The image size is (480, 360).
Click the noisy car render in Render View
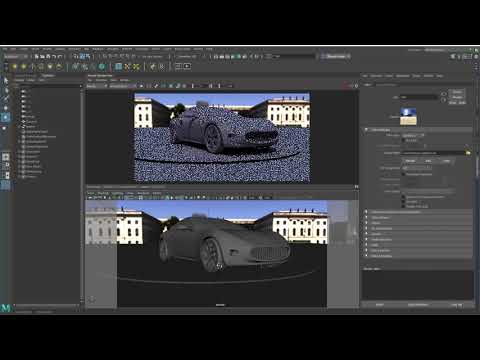point(222,138)
